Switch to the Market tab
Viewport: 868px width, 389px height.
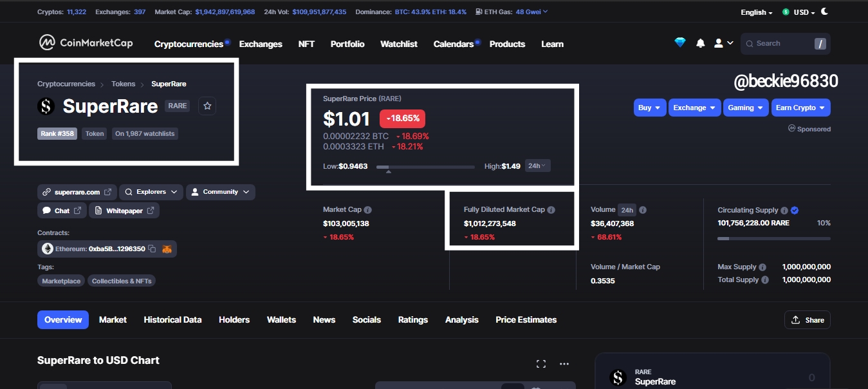113,319
